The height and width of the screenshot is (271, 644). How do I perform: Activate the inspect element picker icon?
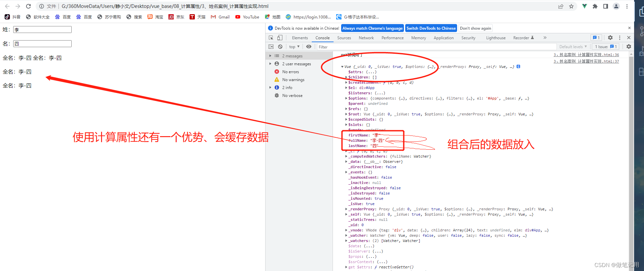coord(271,38)
